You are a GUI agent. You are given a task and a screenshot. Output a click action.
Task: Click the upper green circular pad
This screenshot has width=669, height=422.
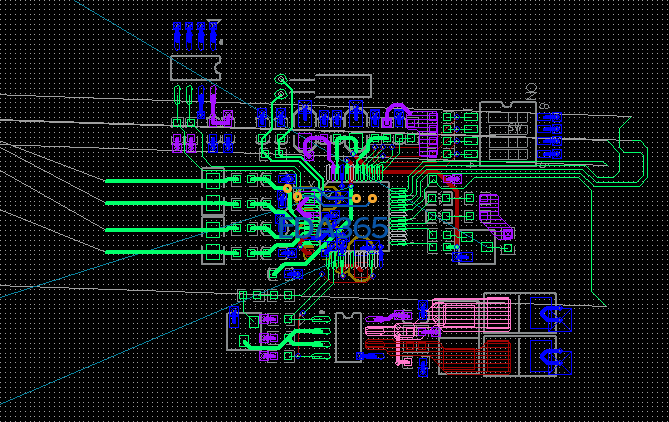pyautogui.click(x=281, y=79)
